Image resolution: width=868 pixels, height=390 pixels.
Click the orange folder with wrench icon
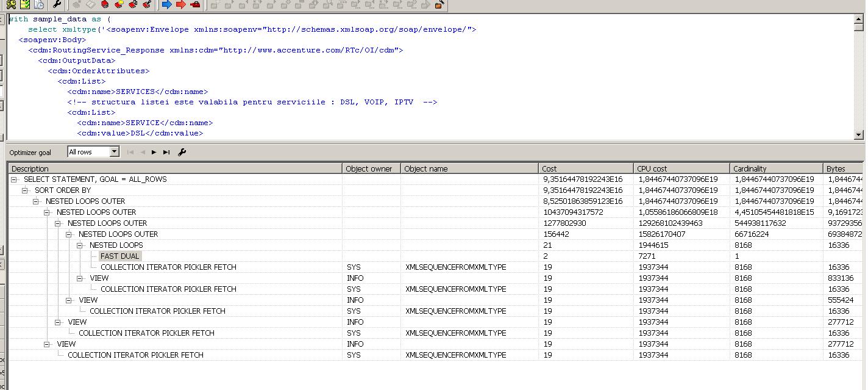tap(439, 4)
